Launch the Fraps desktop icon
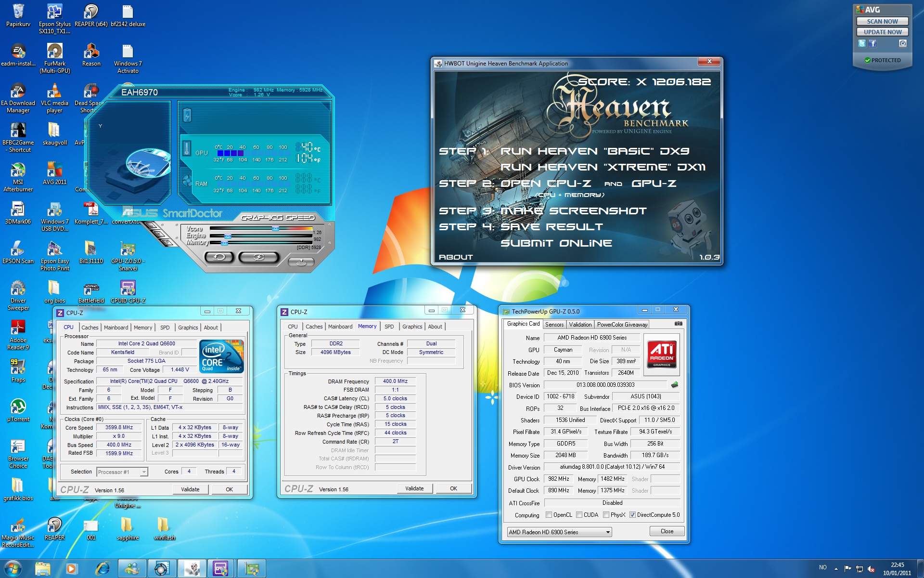This screenshot has height=578, width=924. 18,370
